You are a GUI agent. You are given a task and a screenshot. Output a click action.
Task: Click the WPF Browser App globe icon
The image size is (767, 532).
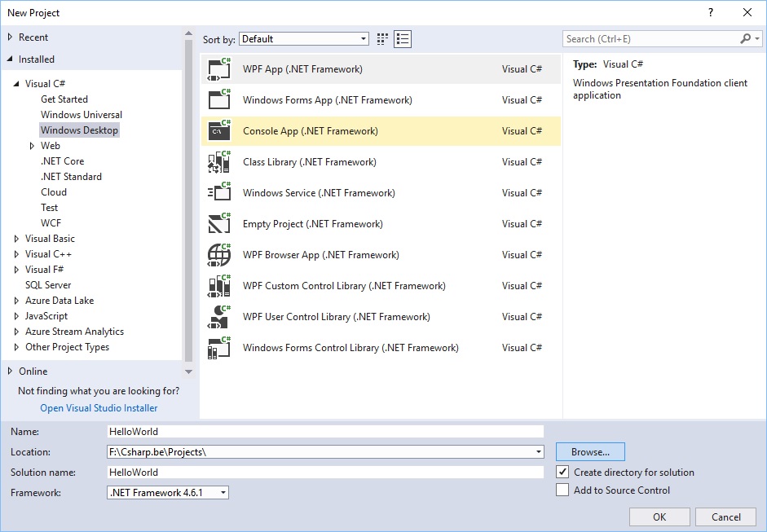coord(219,255)
